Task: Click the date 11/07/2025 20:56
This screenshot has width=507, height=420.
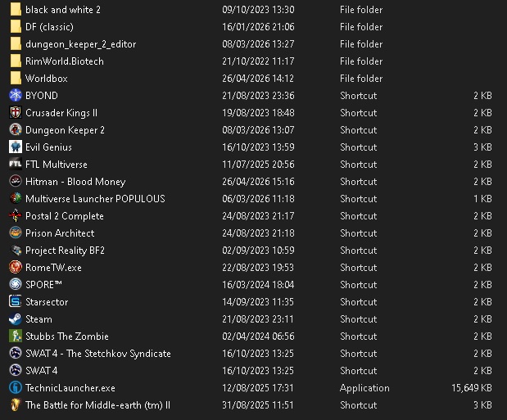Action: 258,165
